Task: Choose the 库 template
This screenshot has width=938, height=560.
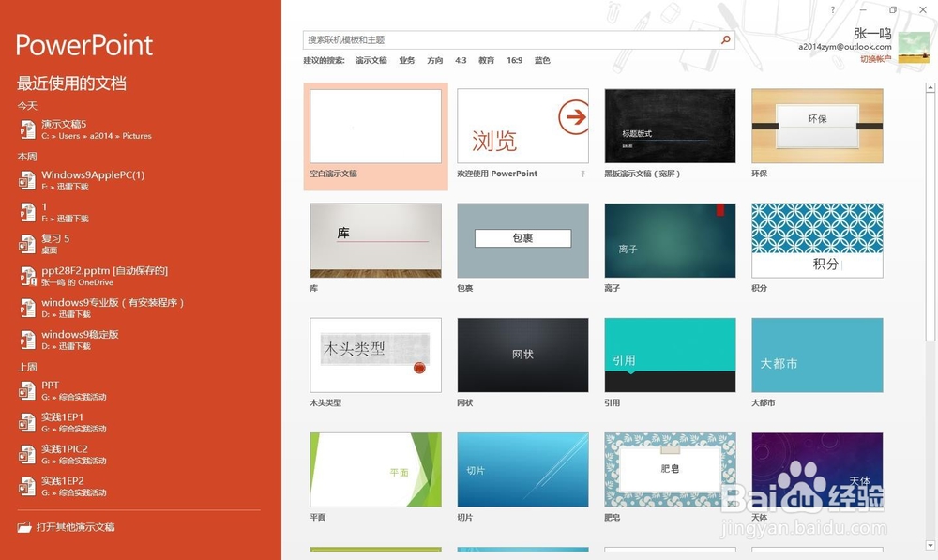Action: 376,240
